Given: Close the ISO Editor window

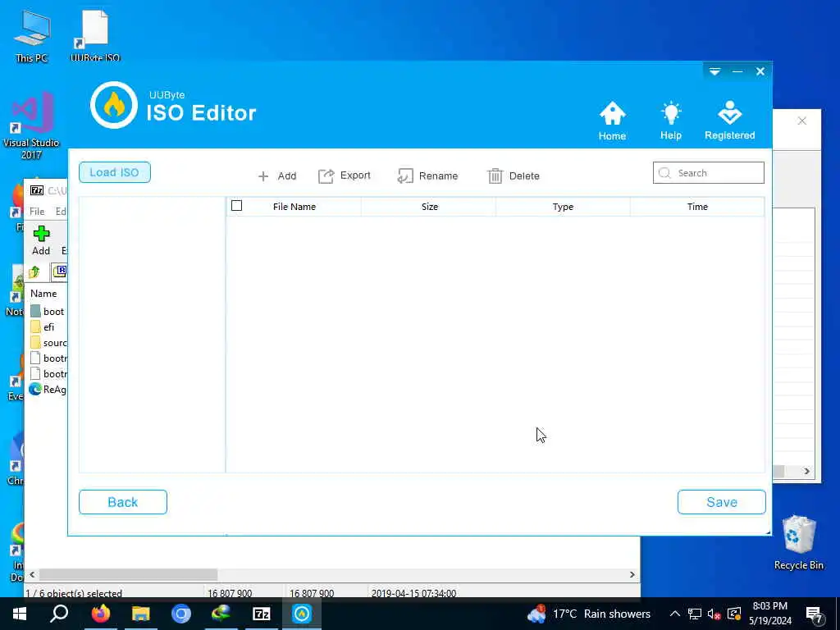Looking at the screenshot, I should point(760,71).
